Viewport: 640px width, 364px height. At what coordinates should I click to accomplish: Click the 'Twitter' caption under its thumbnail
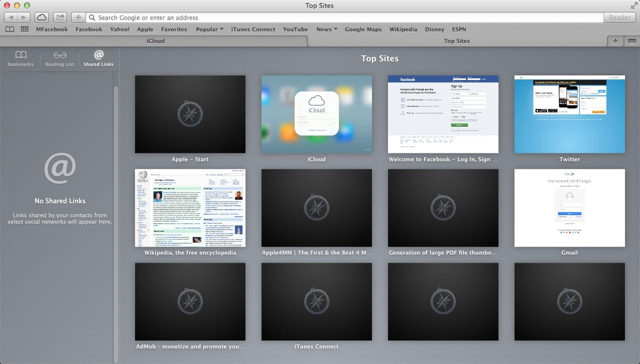(x=569, y=159)
